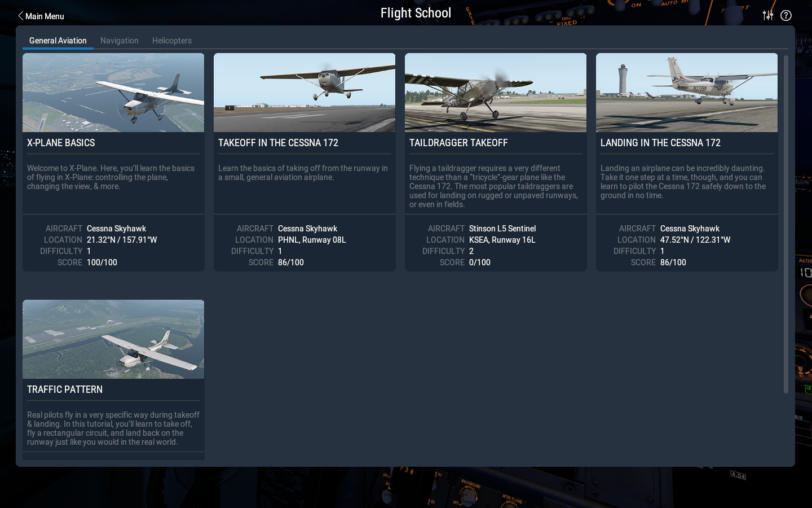812x508 pixels.
Task: Click the lesson list vertical scrollbar
Action: (786, 224)
